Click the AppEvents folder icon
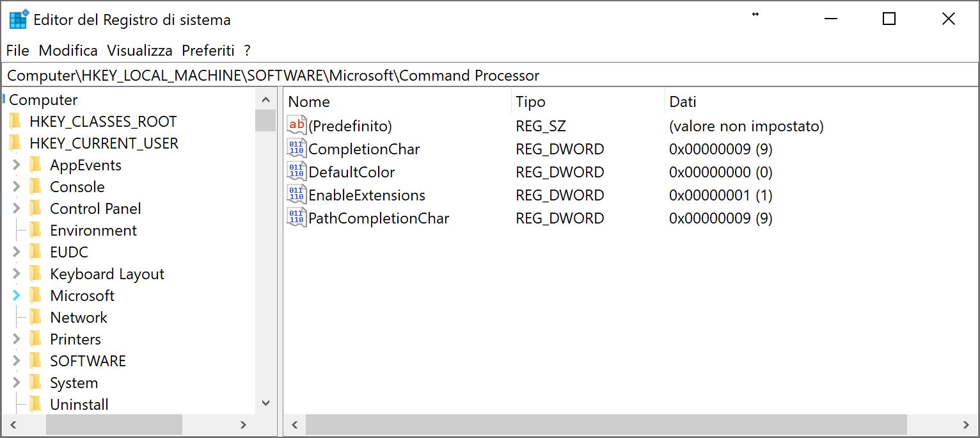Image resolution: width=980 pixels, height=438 pixels. pyautogui.click(x=36, y=165)
